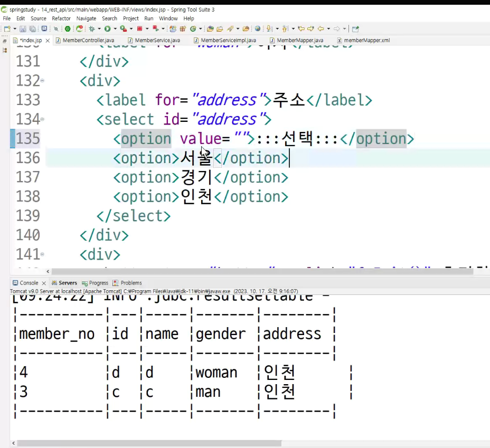Screen dimensions: 490x448
Task: Click the red relaunch/terminate icon
Action: 155,28
